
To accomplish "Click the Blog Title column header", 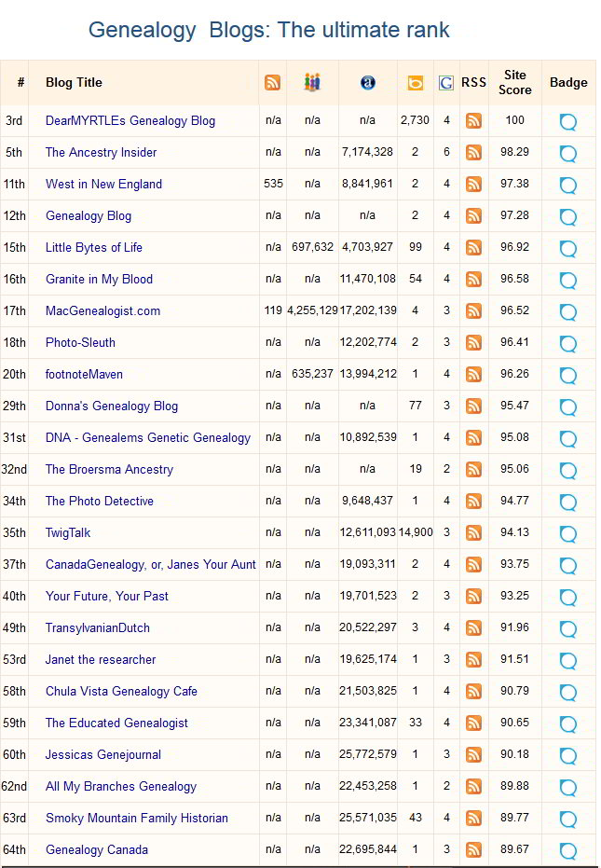I will coord(74,82).
